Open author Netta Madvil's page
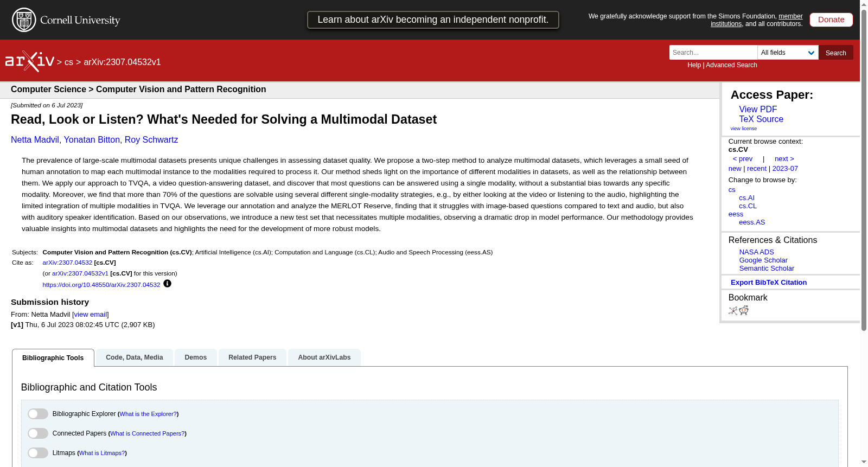Image resolution: width=868 pixels, height=467 pixels. (35, 140)
